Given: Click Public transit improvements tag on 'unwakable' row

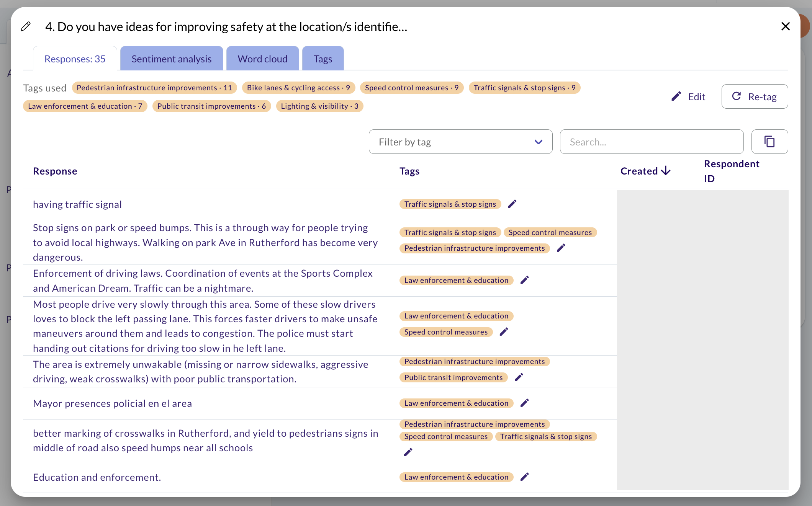Looking at the screenshot, I should [x=453, y=377].
